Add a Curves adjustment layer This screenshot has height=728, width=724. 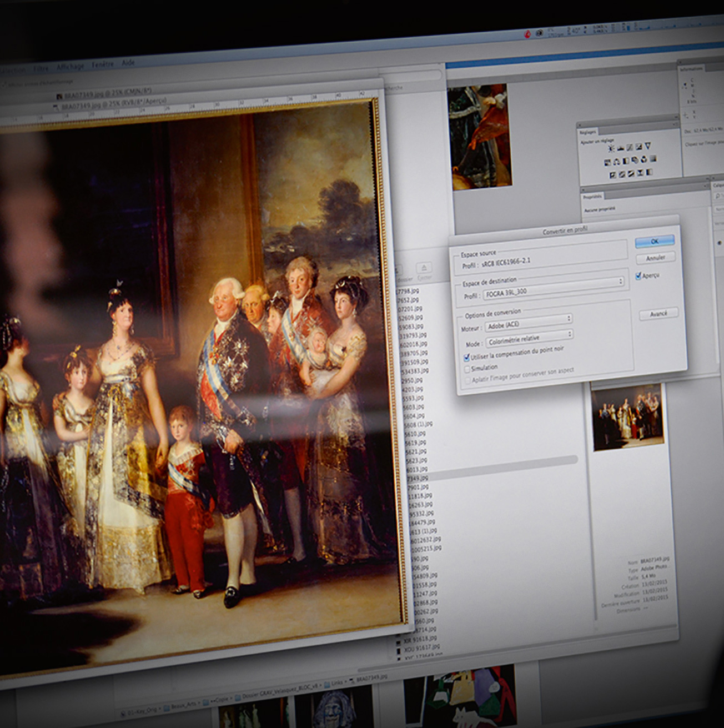pyautogui.click(x=630, y=148)
